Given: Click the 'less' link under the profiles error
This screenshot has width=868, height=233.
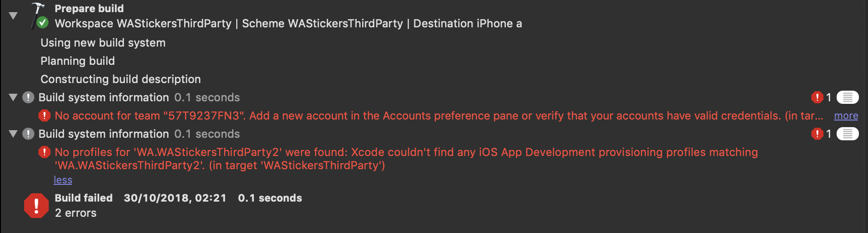Looking at the screenshot, I should click(x=63, y=180).
